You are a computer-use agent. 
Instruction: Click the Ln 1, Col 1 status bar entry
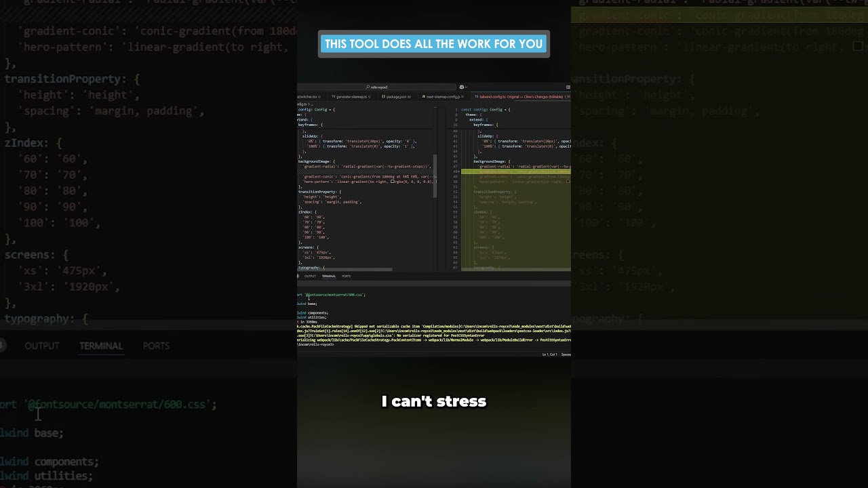pos(550,354)
